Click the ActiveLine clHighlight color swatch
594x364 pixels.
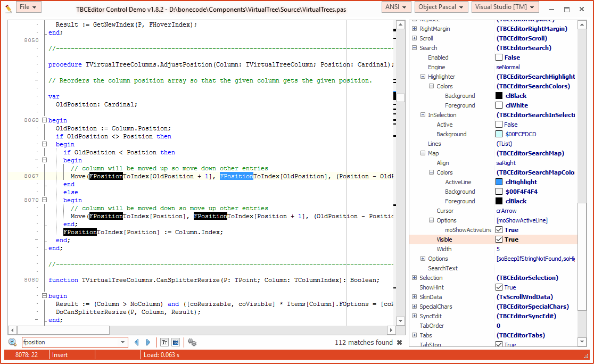499,182
